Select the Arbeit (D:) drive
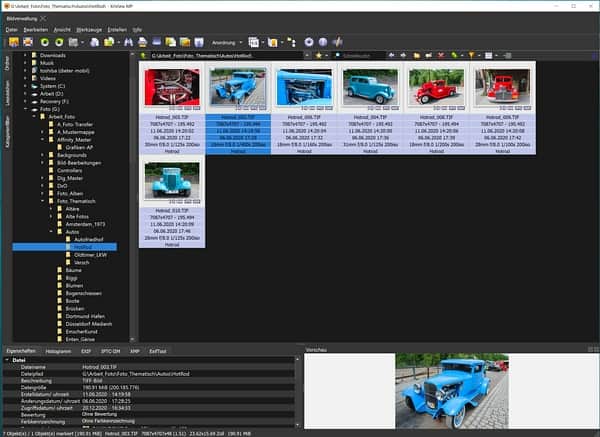Screen dimensions: 600x437 (51, 94)
